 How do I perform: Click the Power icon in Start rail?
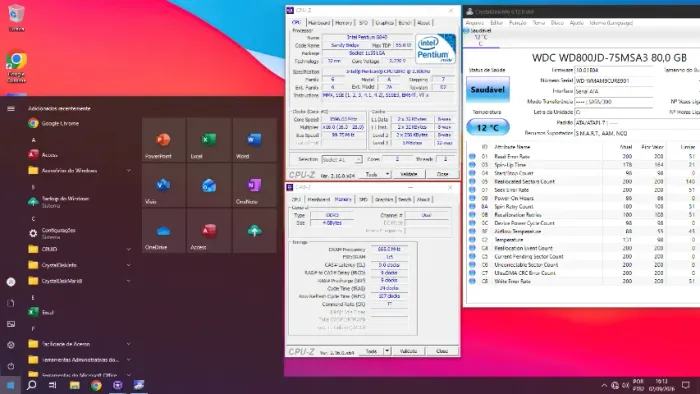pyautogui.click(x=11, y=366)
